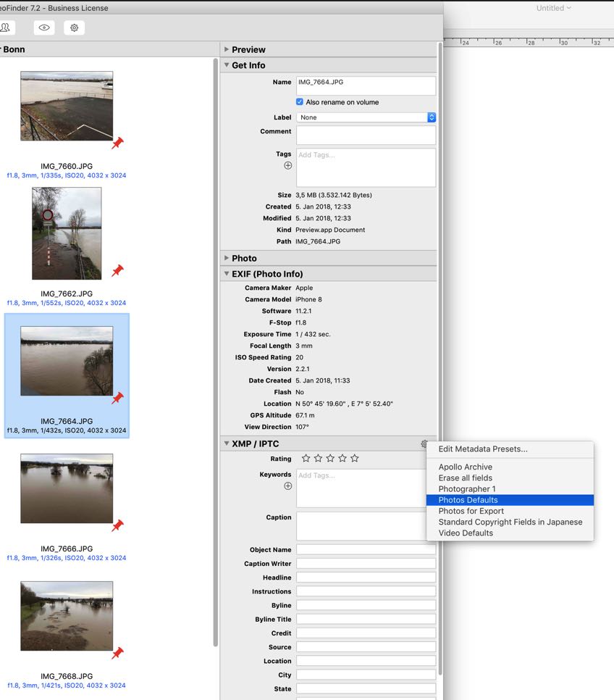Click the Caption Writer field
Viewport: 614px width, 700px height.
tap(366, 563)
